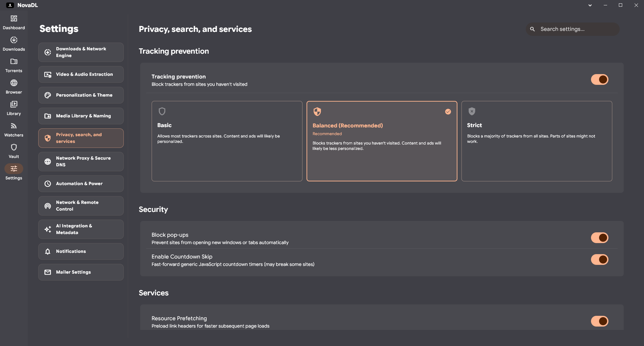Open Automation & Power settings
The image size is (644, 346).
[x=81, y=184]
